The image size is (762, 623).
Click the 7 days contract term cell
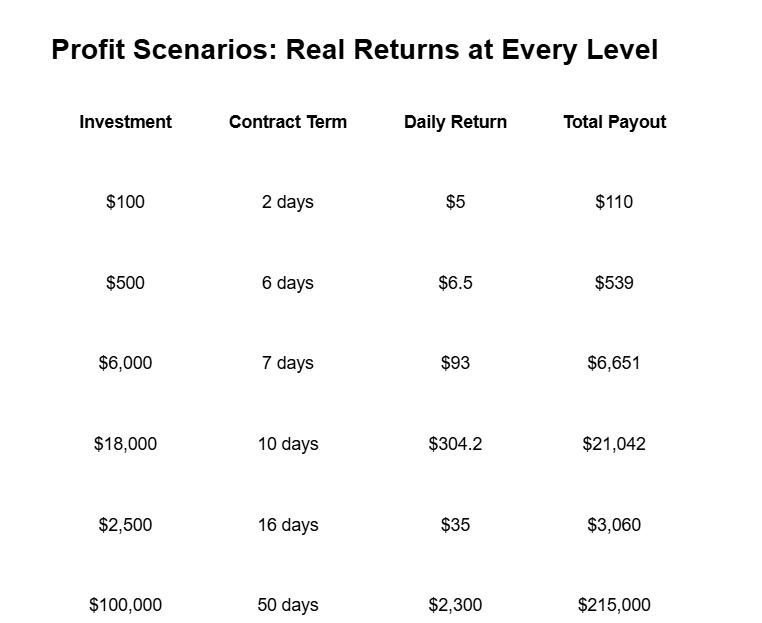click(288, 363)
